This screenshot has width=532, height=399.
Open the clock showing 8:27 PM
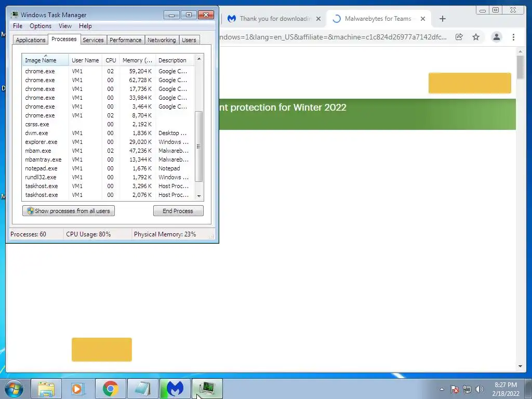(506, 389)
